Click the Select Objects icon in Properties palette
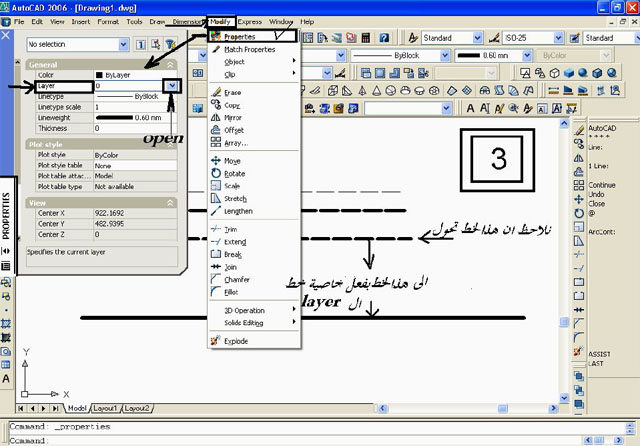 (156, 44)
